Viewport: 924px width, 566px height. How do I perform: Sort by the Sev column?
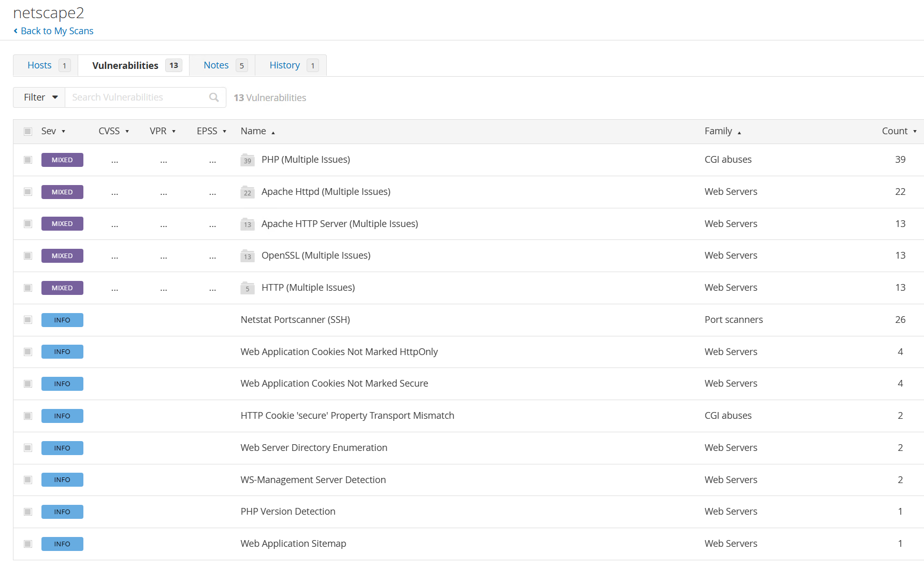(x=53, y=132)
